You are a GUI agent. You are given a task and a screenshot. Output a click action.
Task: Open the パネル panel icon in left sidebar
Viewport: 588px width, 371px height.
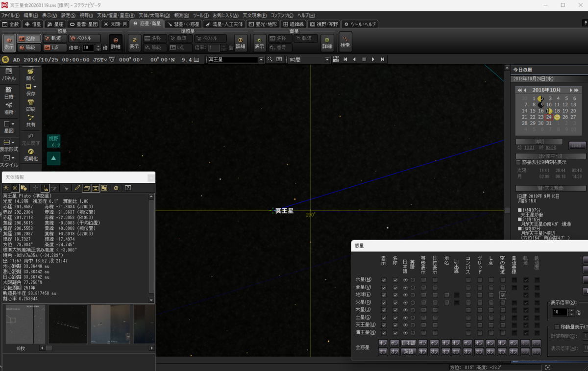click(8, 74)
